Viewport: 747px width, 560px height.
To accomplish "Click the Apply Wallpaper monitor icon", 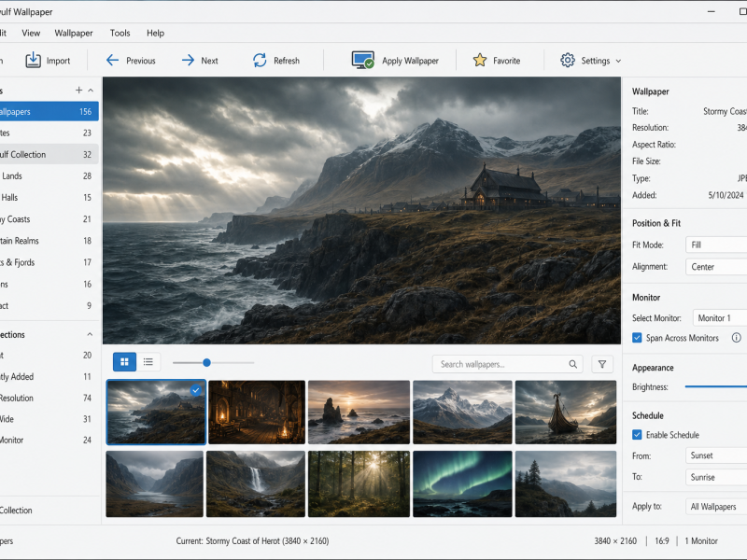I will pyautogui.click(x=362, y=60).
